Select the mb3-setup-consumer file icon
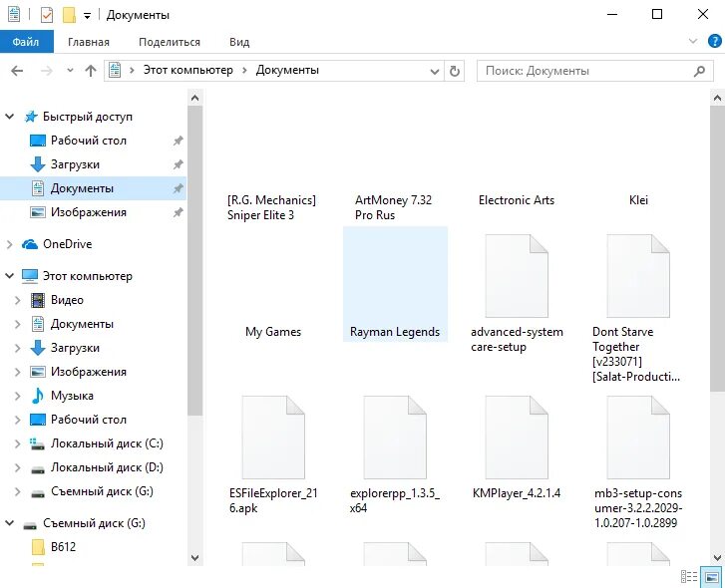 point(638,438)
